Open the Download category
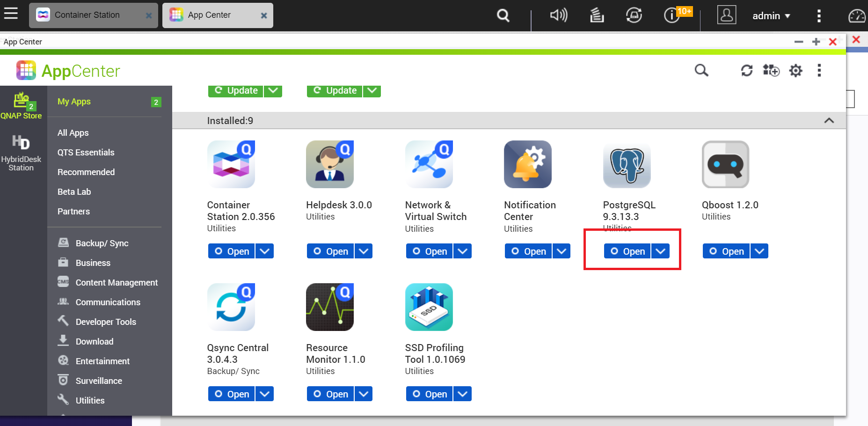Viewport: 868px width, 426px height. [x=95, y=342]
